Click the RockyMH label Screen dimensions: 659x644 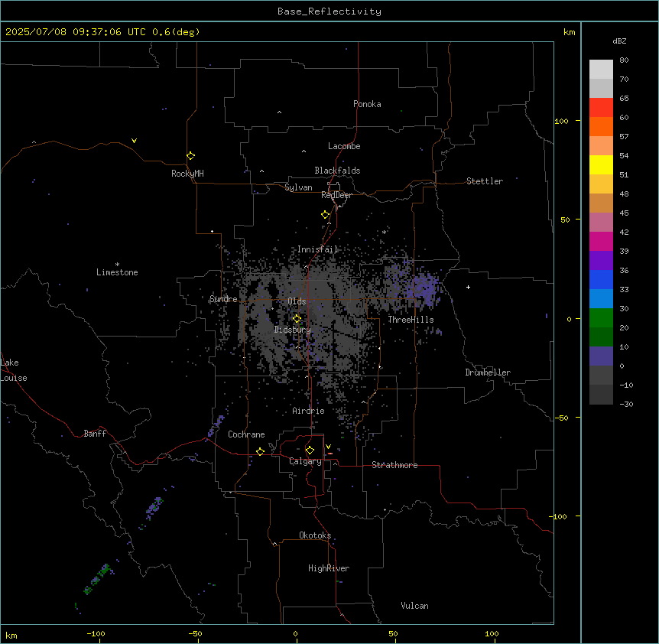[x=187, y=174]
